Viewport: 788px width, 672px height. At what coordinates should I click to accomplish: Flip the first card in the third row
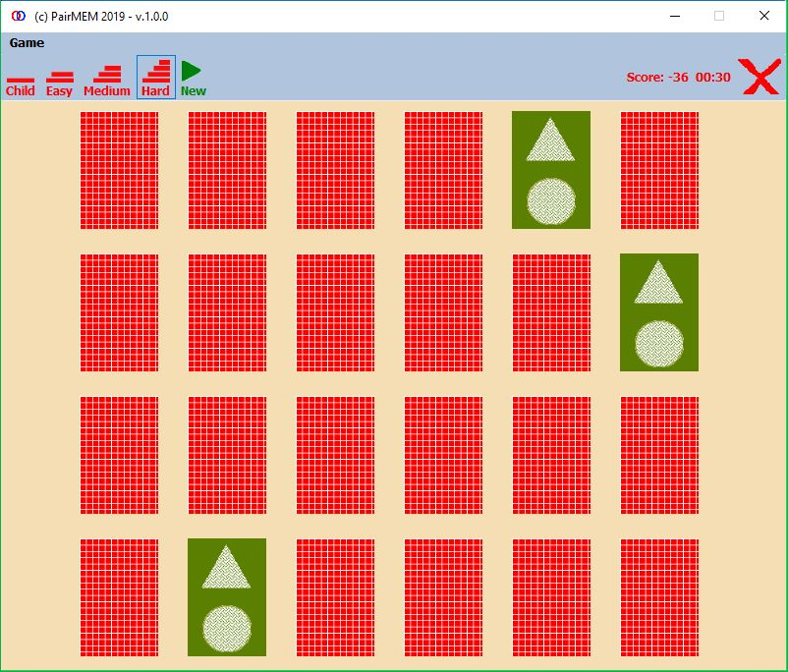click(119, 455)
